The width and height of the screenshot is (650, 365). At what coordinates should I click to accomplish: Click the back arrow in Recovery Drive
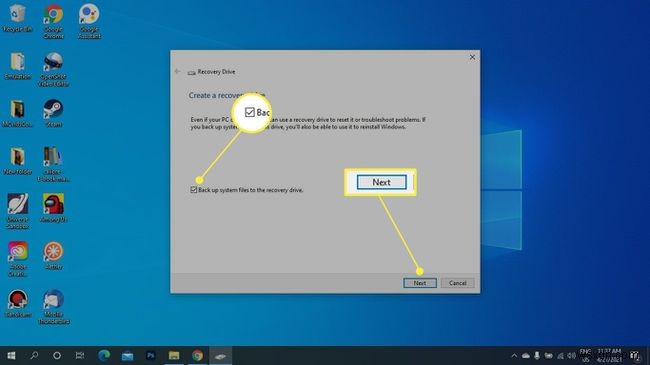(x=177, y=71)
